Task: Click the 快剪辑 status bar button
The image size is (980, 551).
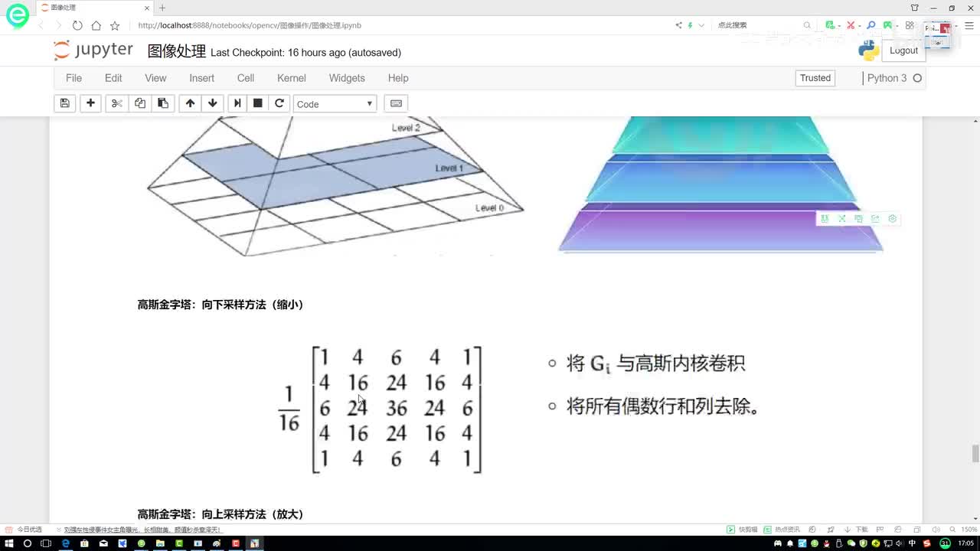Action: click(x=743, y=530)
